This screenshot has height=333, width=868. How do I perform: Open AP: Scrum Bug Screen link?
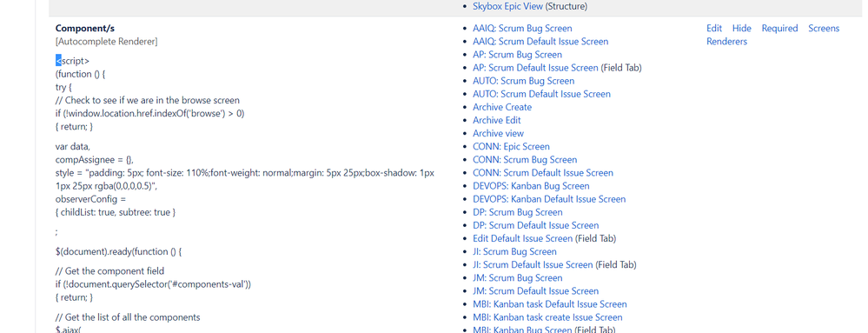coord(517,55)
